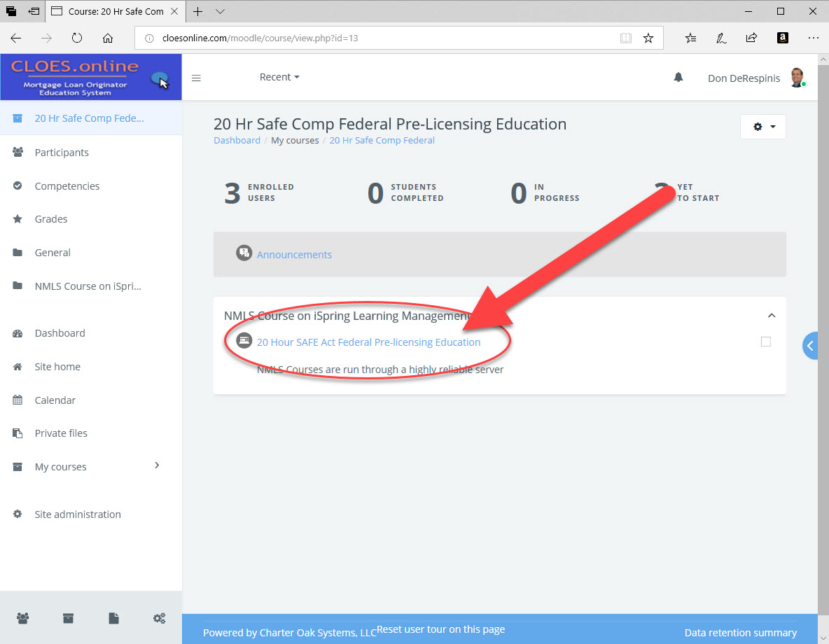Open the Favorites hub icon
The image size is (829, 644).
690,38
